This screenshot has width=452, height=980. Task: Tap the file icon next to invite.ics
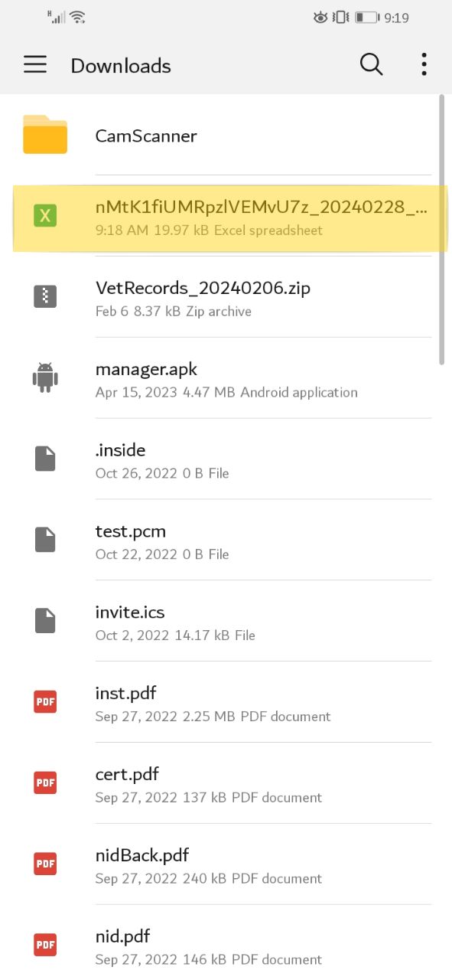tap(45, 621)
